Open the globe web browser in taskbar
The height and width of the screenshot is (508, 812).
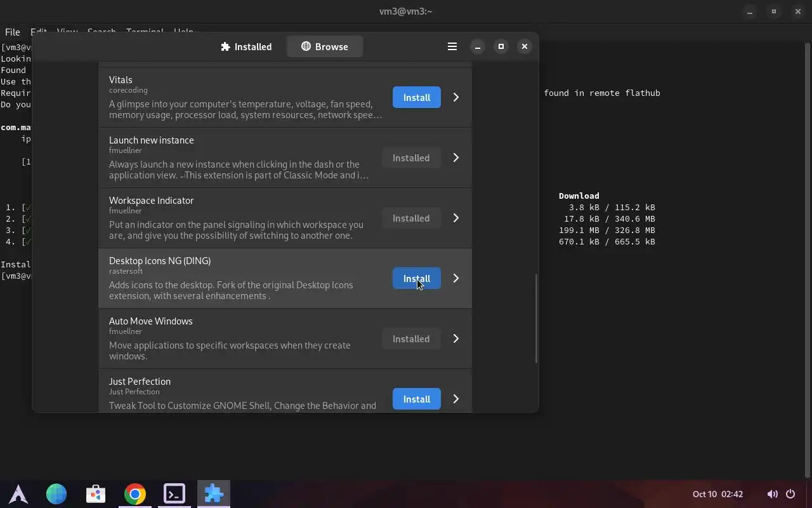[56, 493]
